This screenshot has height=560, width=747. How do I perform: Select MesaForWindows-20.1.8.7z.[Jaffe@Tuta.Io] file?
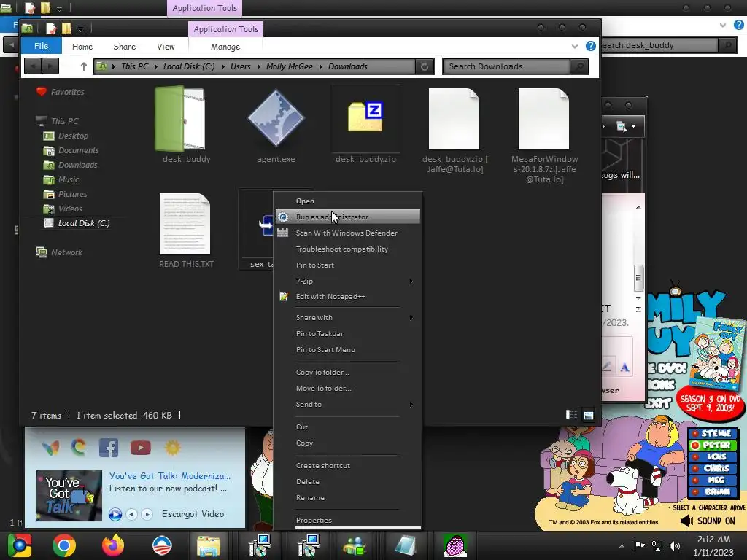point(543,119)
